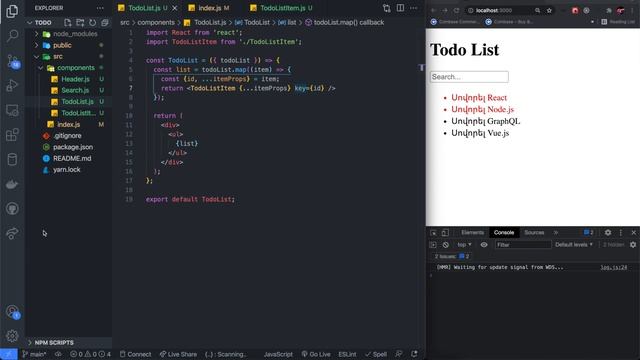Open the Live Share view in activity bar
This screenshot has width=640, height=360.
point(12,233)
